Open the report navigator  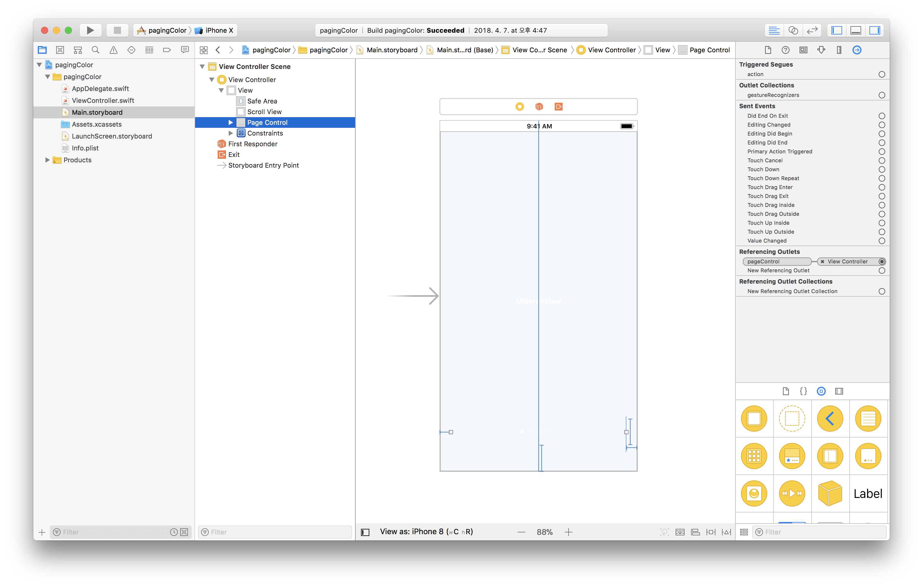pyautogui.click(x=185, y=50)
